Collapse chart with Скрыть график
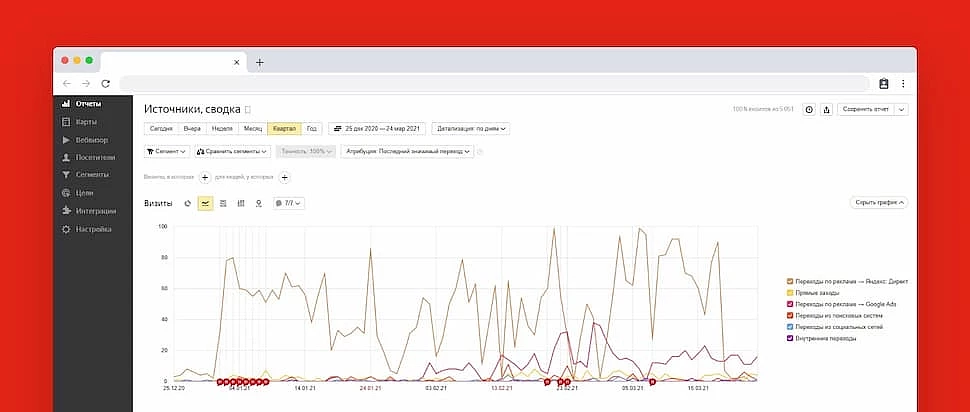970x412 pixels. [x=879, y=202]
